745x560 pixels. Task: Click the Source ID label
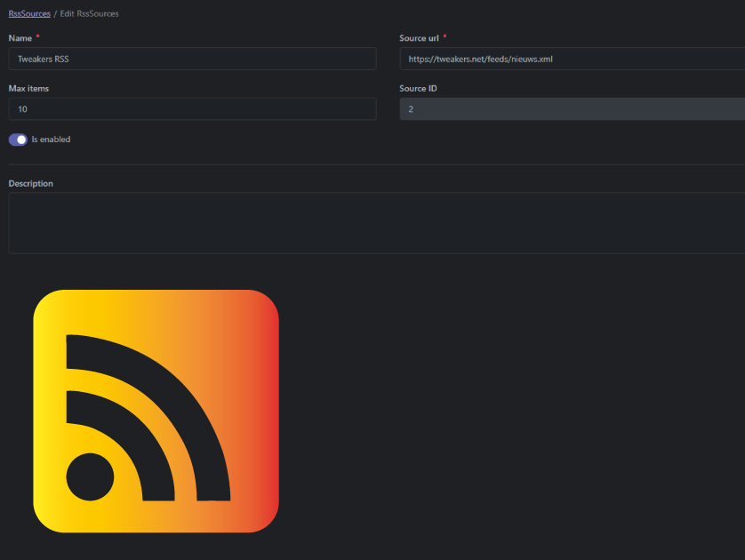pos(418,88)
